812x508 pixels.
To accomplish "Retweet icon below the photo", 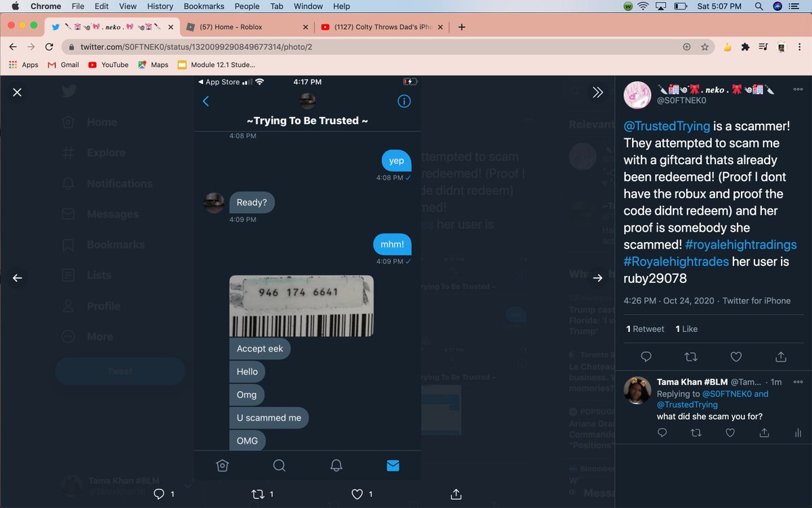I will (x=258, y=494).
